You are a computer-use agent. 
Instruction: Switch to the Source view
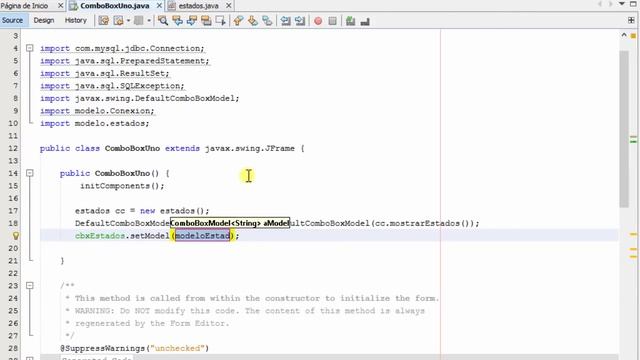(x=12, y=20)
